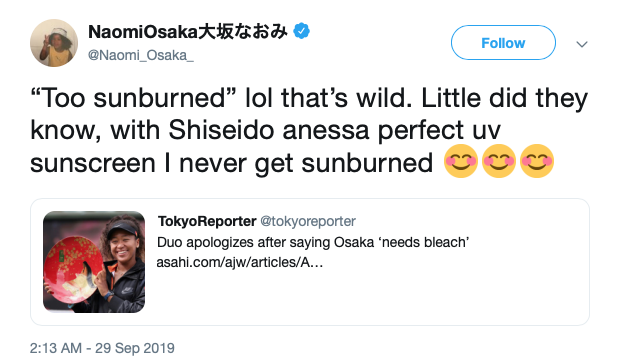The width and height of the screenshot is (618, 361).
Task: Open the NaomiOsaka大坂なおみ display name
Action: [188, 32]
